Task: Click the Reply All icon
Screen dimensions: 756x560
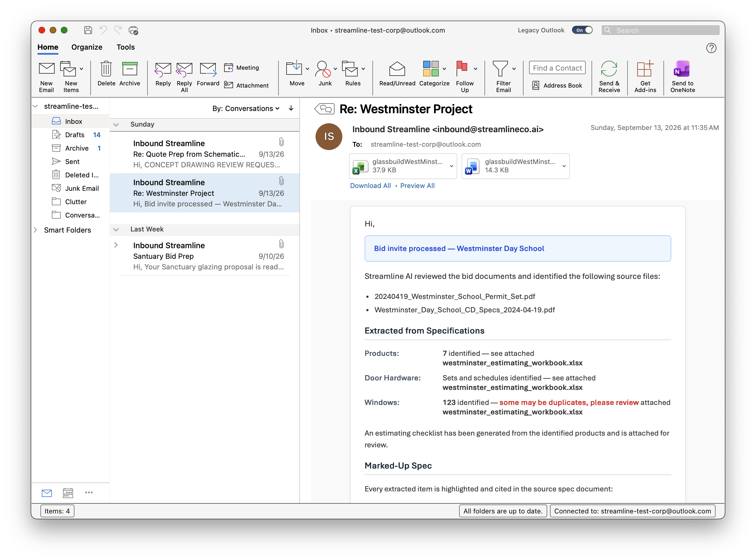Action: click(184, 69)
